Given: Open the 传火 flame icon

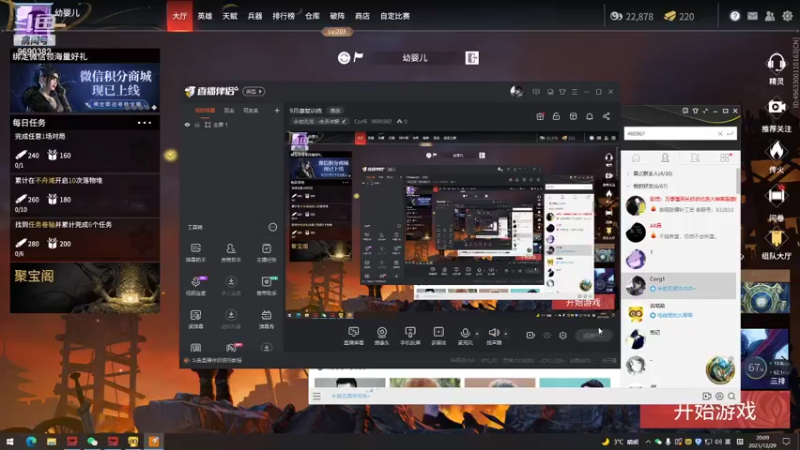Looking at the screenshot, I should point(776,151).
